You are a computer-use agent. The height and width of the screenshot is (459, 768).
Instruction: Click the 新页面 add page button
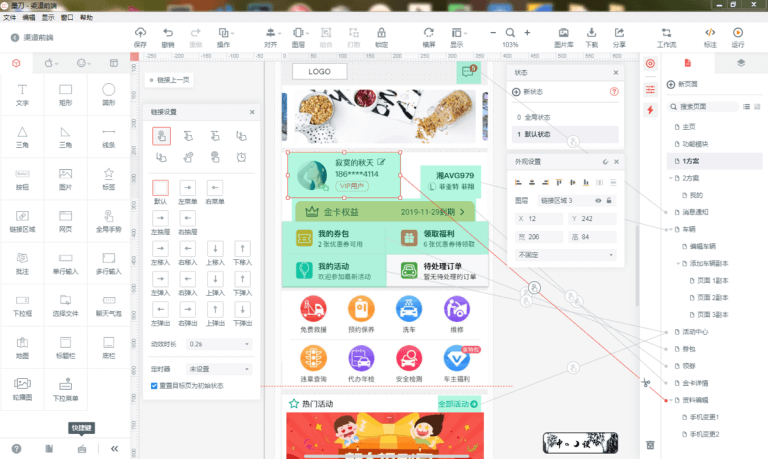682,84
